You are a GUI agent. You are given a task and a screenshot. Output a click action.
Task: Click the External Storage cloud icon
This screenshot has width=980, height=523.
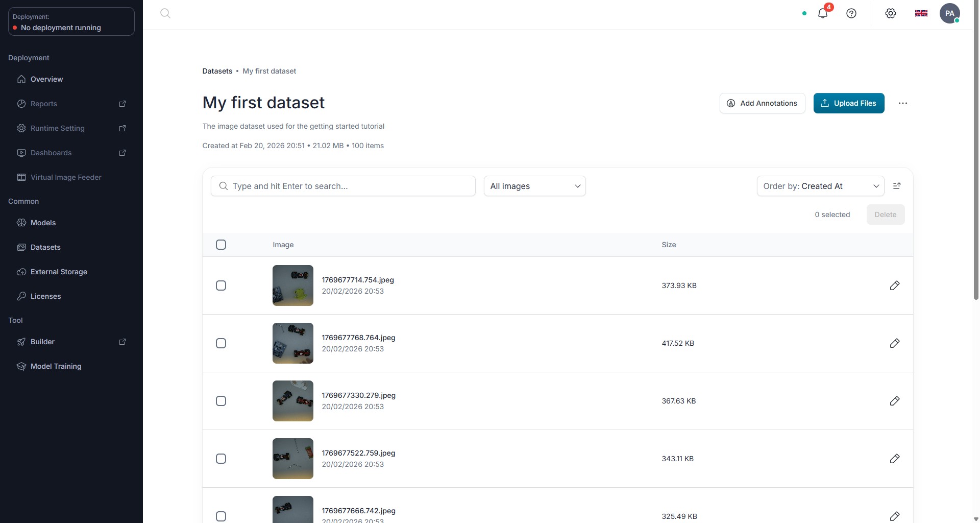point(21,272)
